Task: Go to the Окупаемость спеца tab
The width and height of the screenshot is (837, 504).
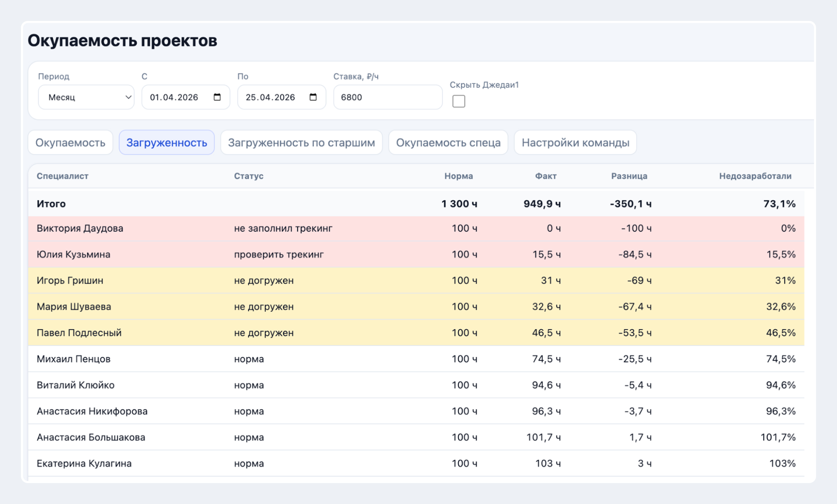Action: [x=448, y=142]
